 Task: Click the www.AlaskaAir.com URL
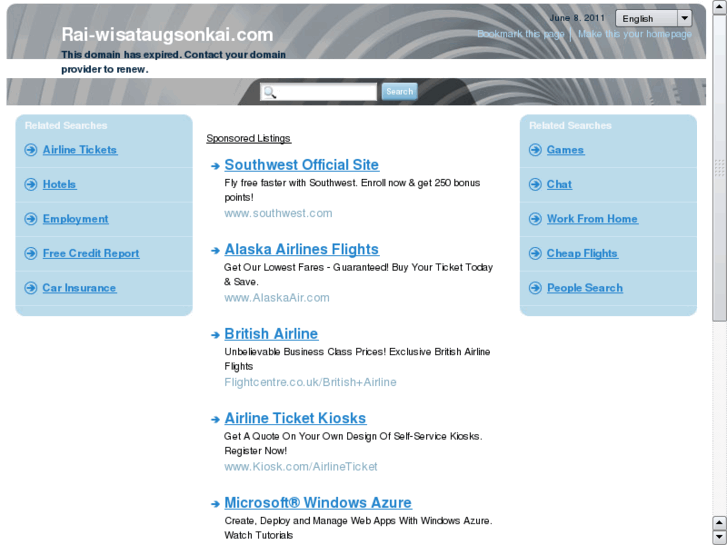tap(277, 298)
